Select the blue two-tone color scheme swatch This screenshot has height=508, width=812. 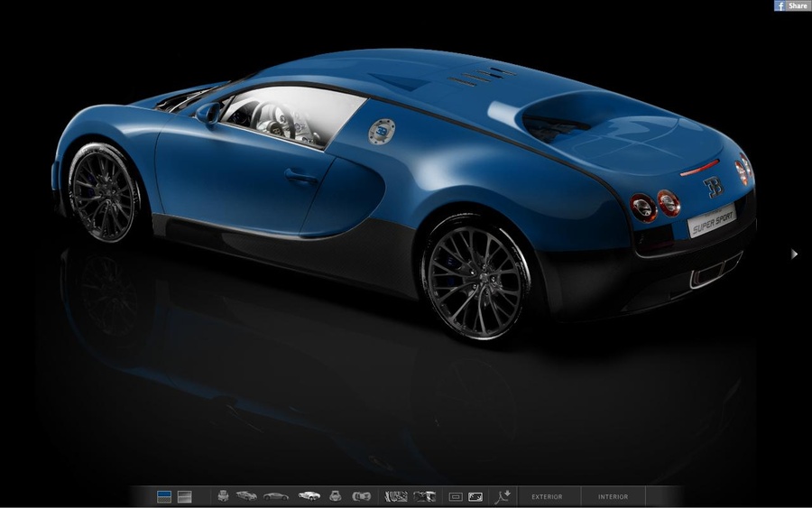pyautogui.click(x=164, y=496)
